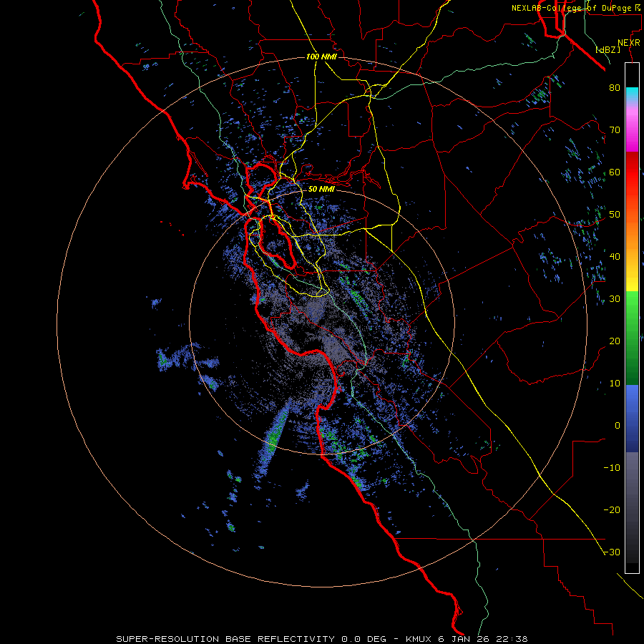Click "SUPER-RESOLUTION BASE REFLECTIVITY" caption text

225,639
